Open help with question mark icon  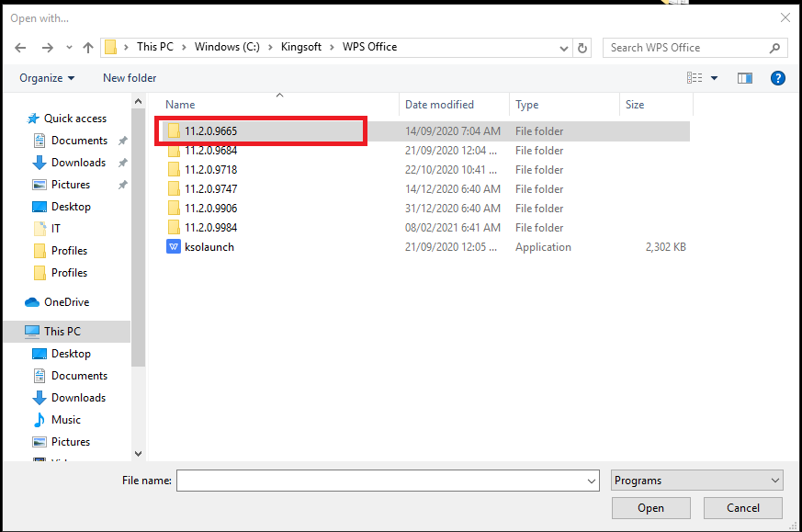tap(777, 78)
